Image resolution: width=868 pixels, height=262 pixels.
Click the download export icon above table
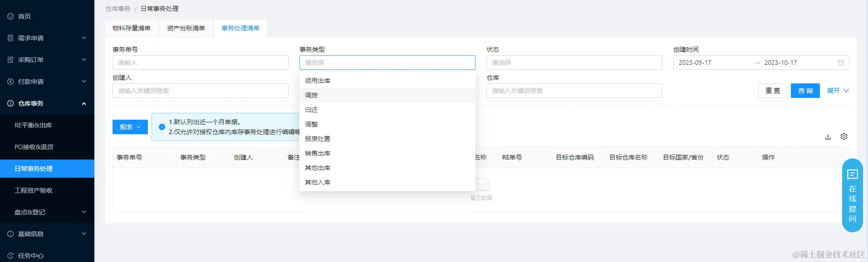point(828,136)
